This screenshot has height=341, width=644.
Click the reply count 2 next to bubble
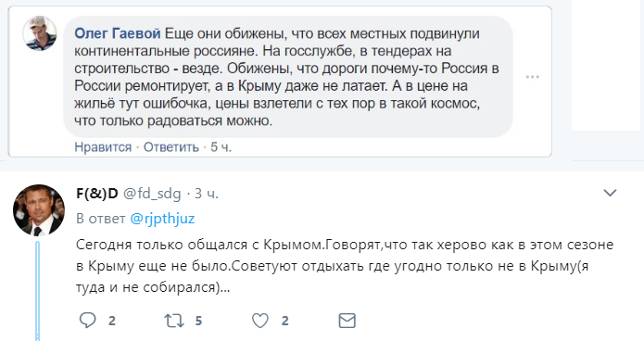pyautogui.click(x=112, y=321)
